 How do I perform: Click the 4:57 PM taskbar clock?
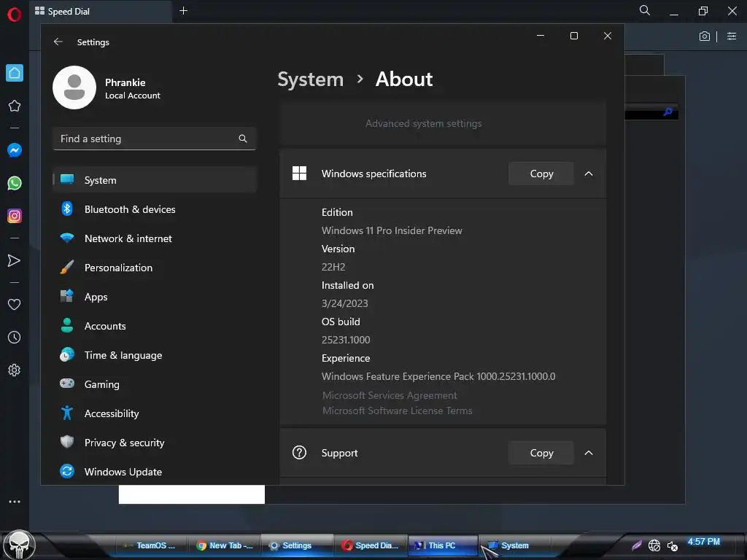pos(704,542)
